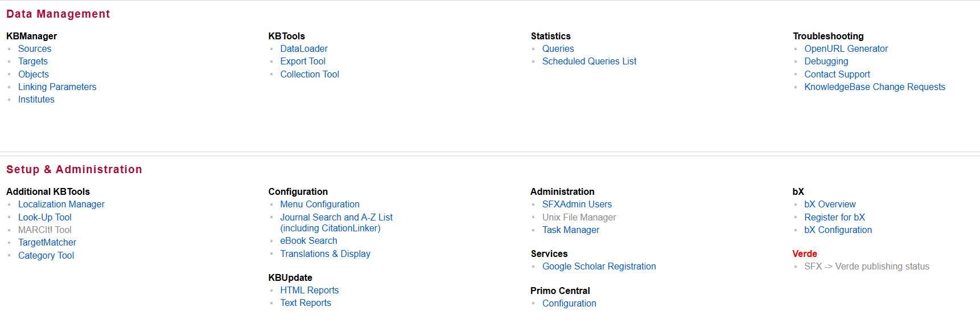This screenshot has height=331, width=980.
Task: Open Menu Configuration settings
Action: pyautogui.click(x=320, y=205)
